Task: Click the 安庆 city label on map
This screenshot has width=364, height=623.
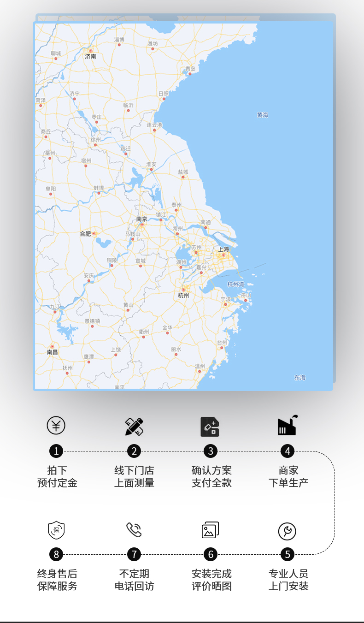Action: click(x=89, y=275)
